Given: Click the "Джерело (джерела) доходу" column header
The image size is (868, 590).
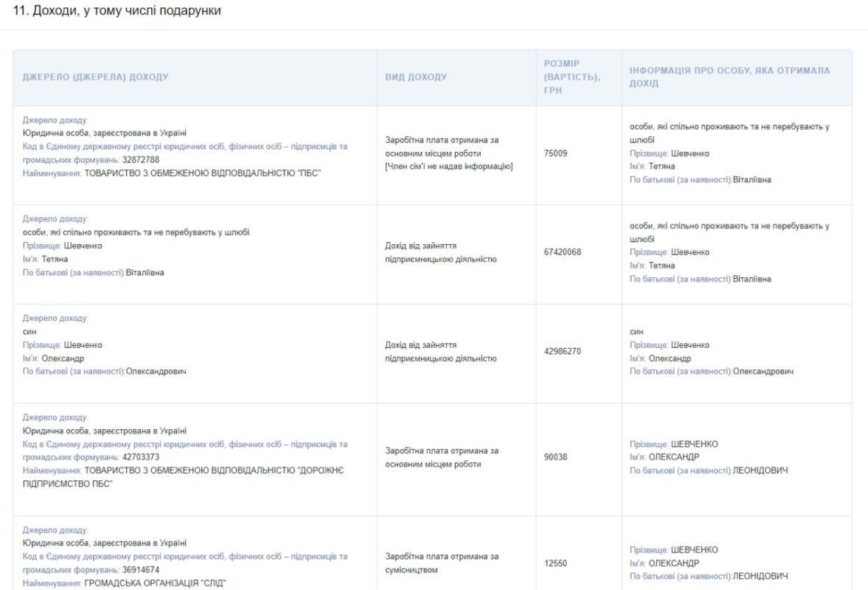Looking at the screenshot, I should [96, 77].
